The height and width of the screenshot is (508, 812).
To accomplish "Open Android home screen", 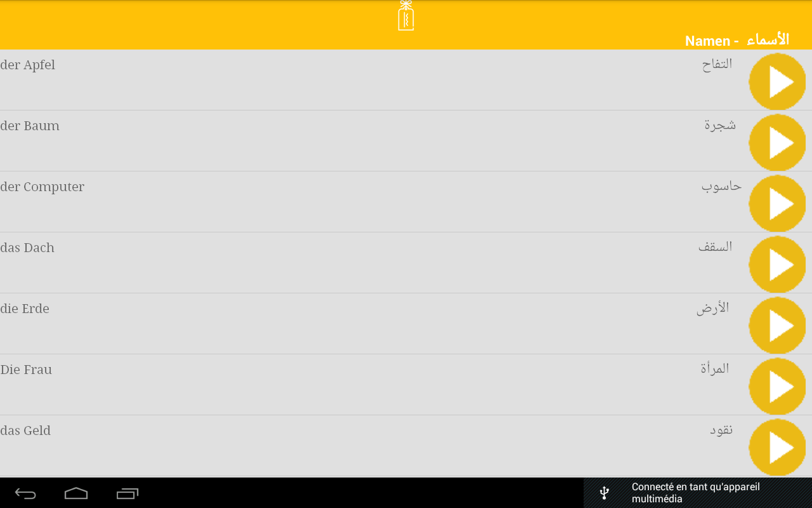I will pyautogui.click(x=76, y=493).
